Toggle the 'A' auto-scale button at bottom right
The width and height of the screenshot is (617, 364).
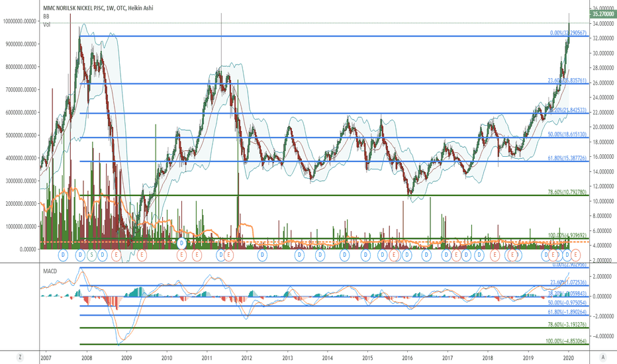tap(602, 357)
